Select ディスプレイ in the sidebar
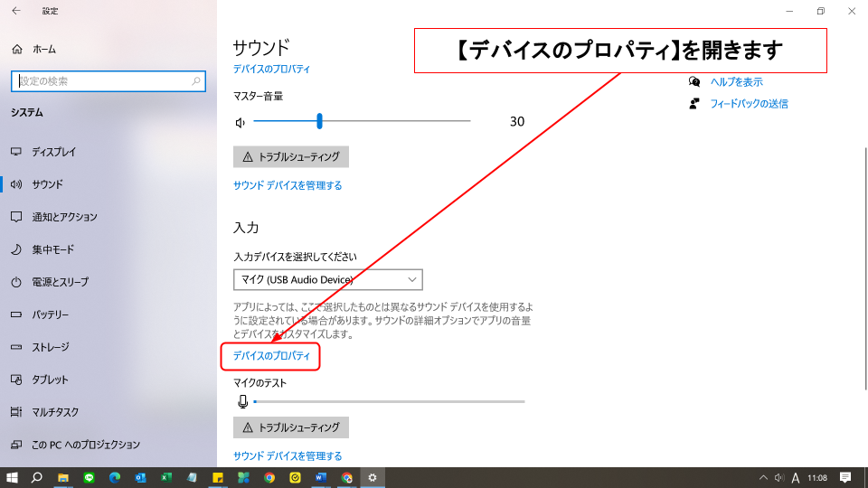Viewport: 868px width, 488px height. (54, 152)
